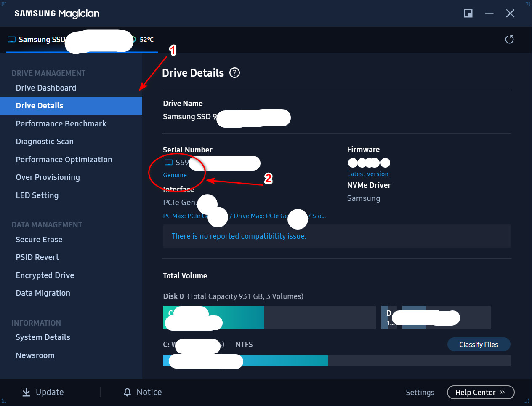Open Diagnostic Scan page
This screenshot has width=532, height=406.
[45, 142]
